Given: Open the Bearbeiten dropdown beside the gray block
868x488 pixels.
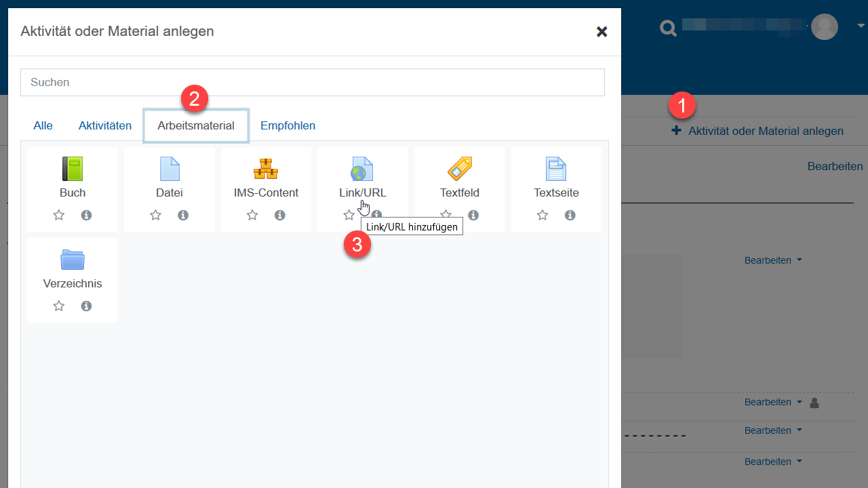Looking at the screenshot, I should (x=773, y=260).
